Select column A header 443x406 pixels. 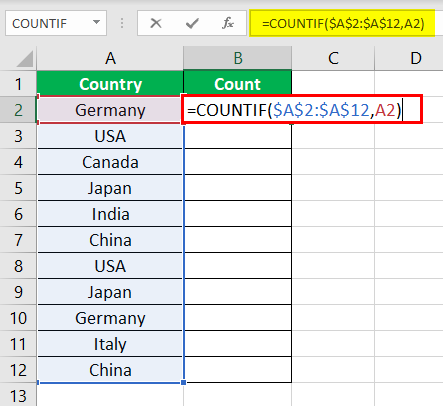pyautogui.click(x=110, y=58)
